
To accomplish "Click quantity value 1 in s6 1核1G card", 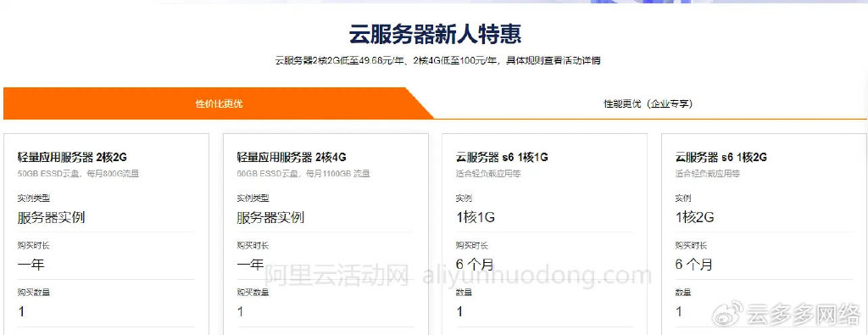I will [x=459, y=312].
